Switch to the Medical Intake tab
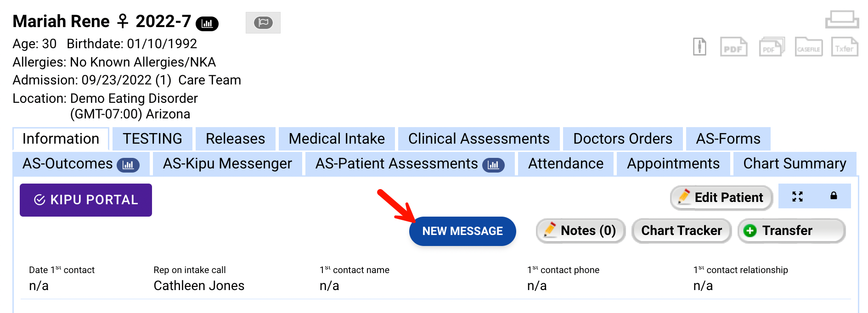Viewport: 868px width, 313px height. click(337, 139)
